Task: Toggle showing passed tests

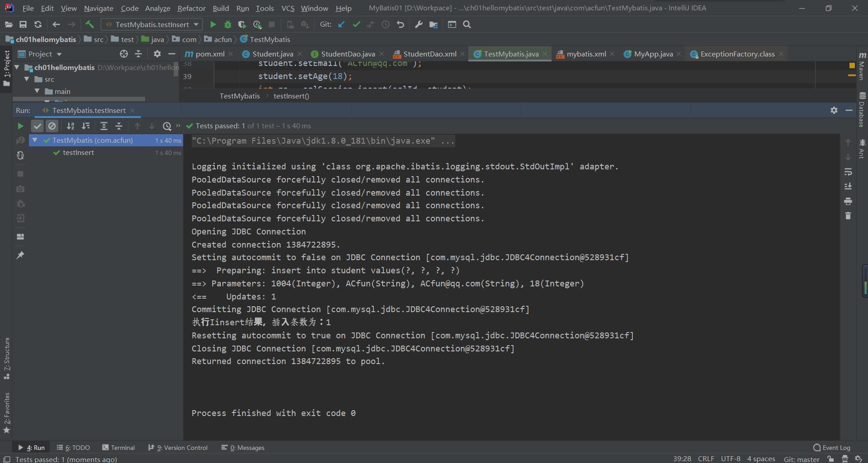Action: coord(37,126)
